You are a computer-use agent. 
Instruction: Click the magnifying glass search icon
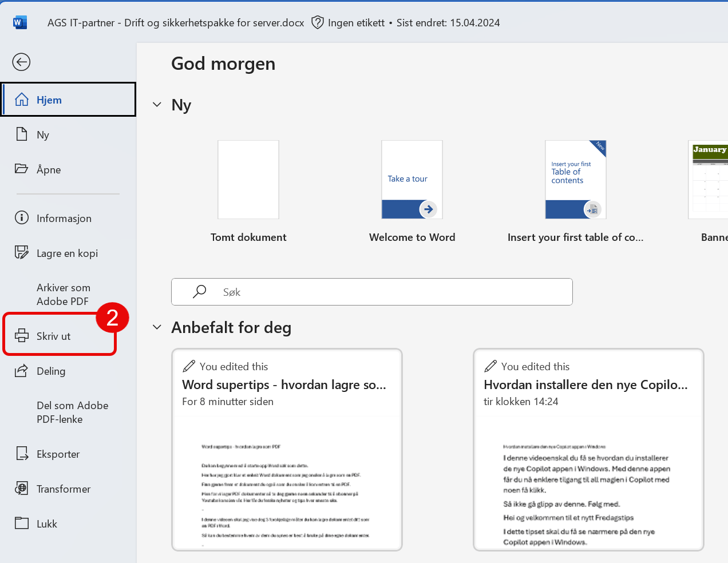coord(199,292)
